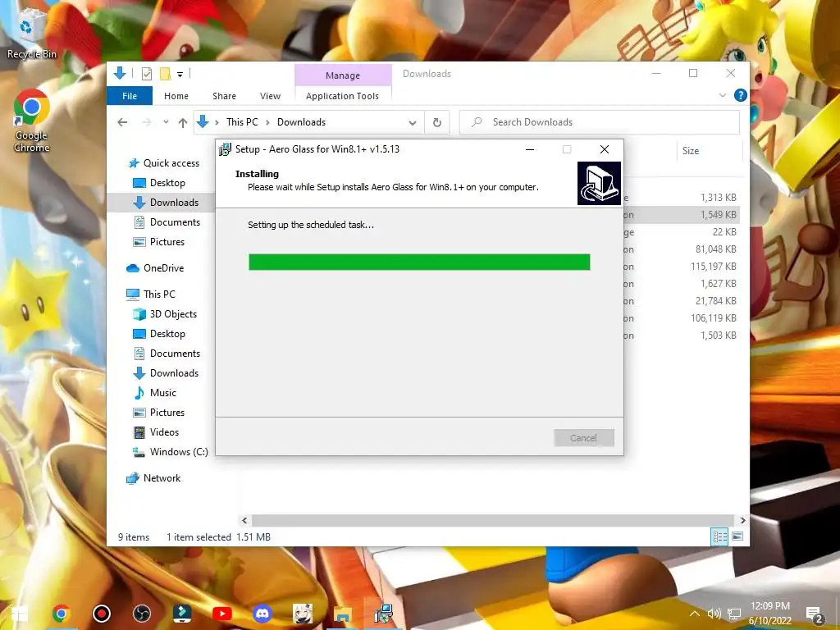Open the Windows Start menu

click(x=20, y=614)
